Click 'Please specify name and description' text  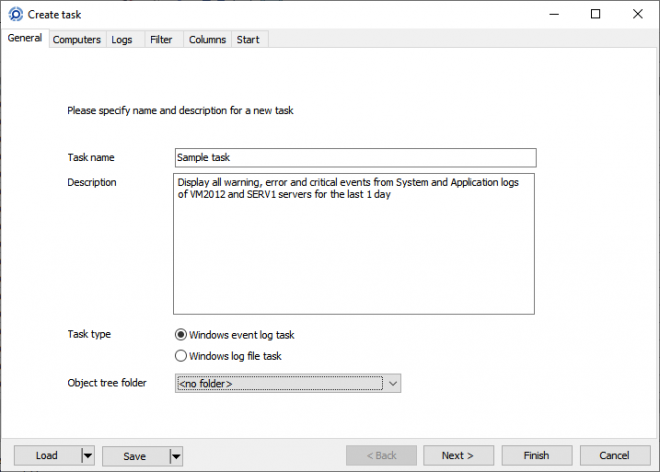(180, 110)
